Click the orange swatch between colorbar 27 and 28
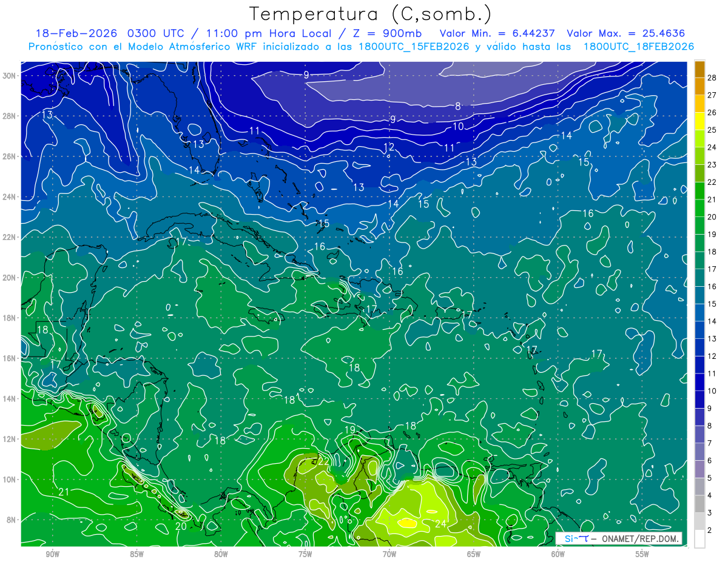The image size is (728, 562). (x=699, y=86)
